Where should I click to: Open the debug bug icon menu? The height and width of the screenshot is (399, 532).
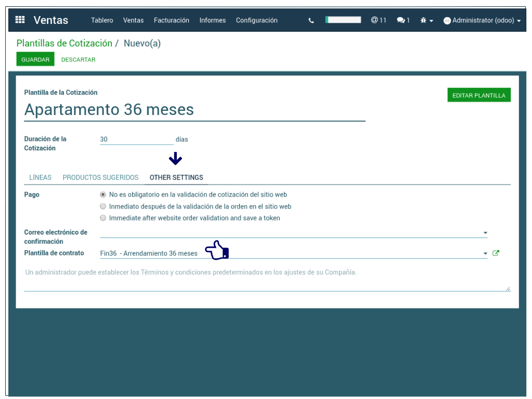tap(426, 20)
